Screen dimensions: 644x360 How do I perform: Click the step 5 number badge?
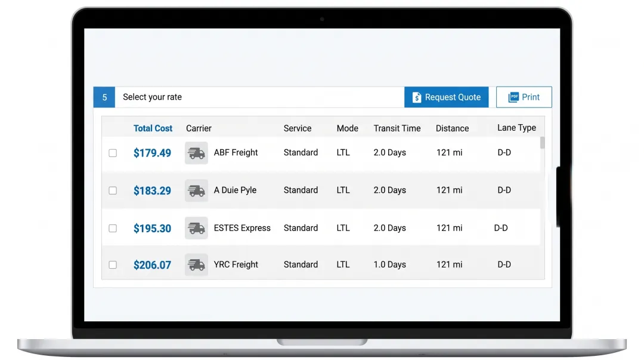click(104, 97)
